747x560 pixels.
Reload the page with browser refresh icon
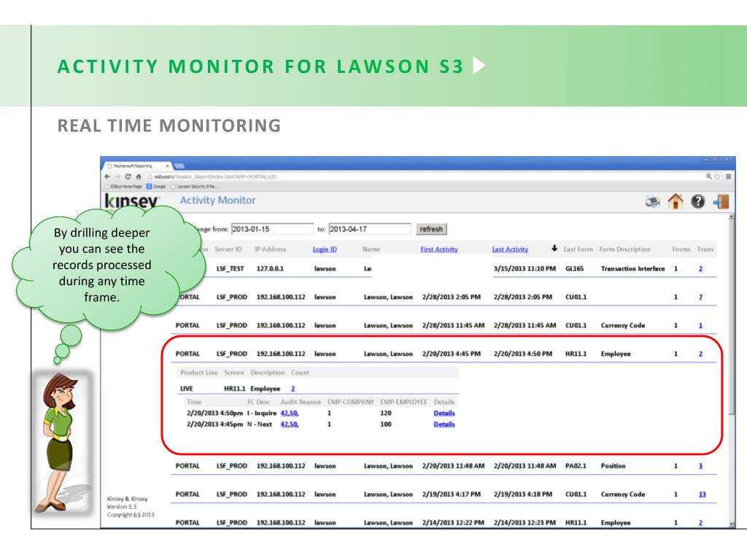pyautogui.click(x=128, y=176)
